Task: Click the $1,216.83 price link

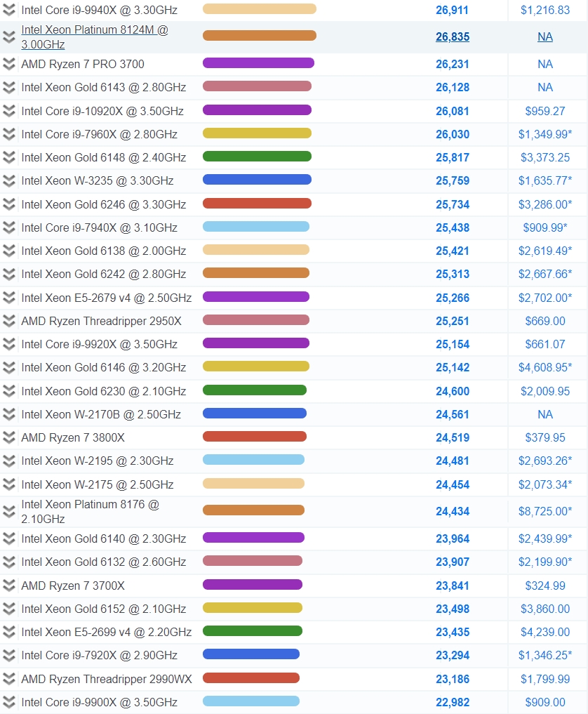Action: point(545,10)
